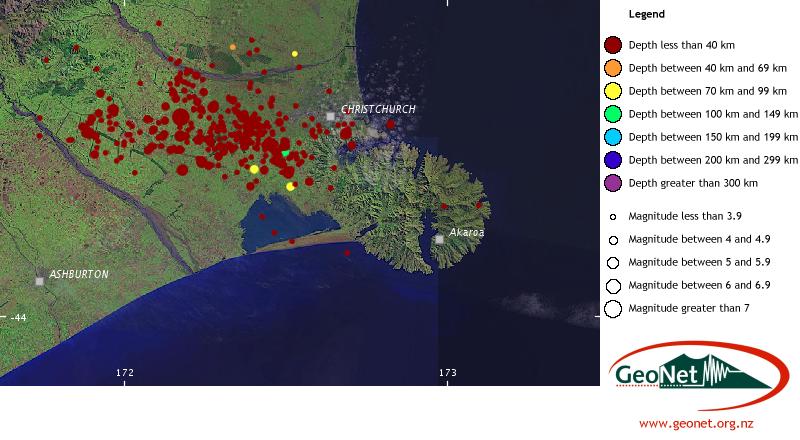Click the Akaroa map label
The width and height of the screenshot is (800, 440).
pyautogui.click(x=466, y=232)
